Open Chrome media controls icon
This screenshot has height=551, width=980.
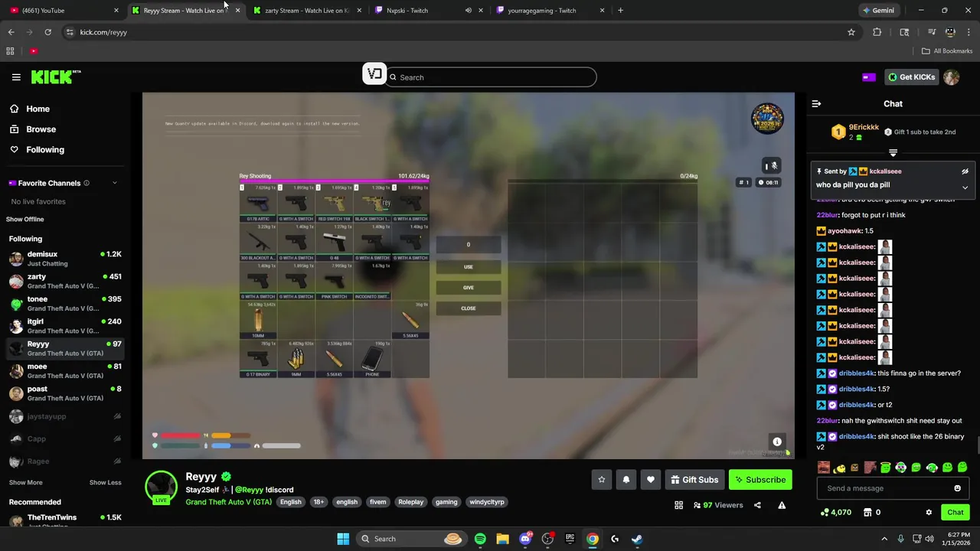pos(932,32)
